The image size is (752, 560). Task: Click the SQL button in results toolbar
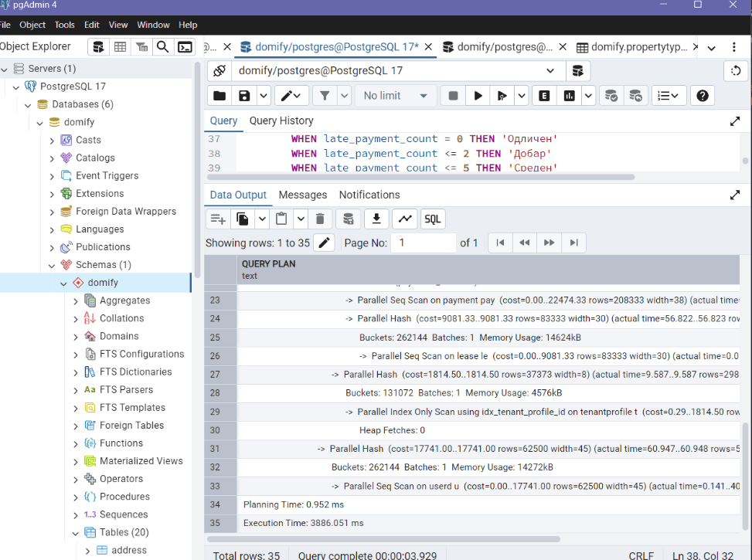[433, 219]
